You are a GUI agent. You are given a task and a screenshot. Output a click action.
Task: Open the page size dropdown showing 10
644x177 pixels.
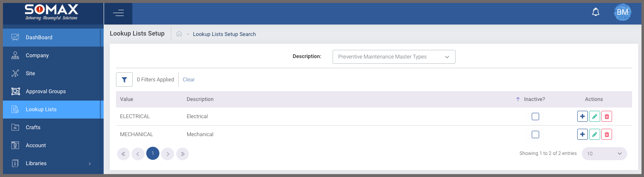[604, 154]
